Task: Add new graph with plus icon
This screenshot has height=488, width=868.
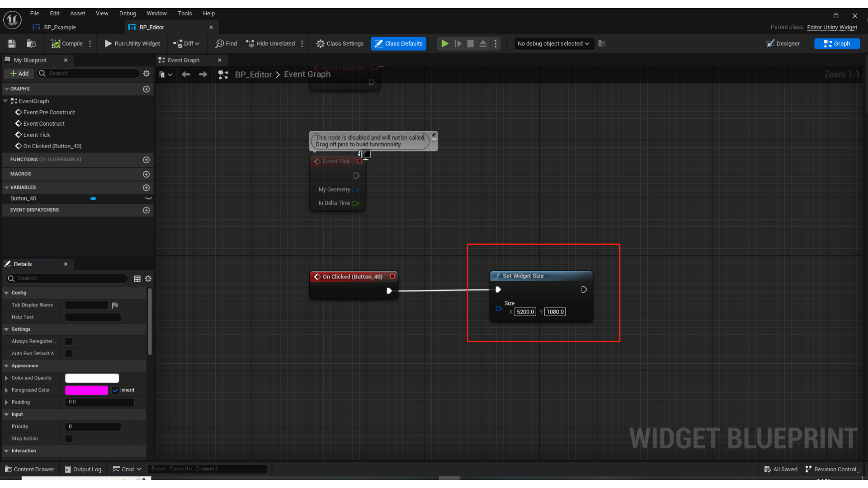Action: click(x=146, y=89)
